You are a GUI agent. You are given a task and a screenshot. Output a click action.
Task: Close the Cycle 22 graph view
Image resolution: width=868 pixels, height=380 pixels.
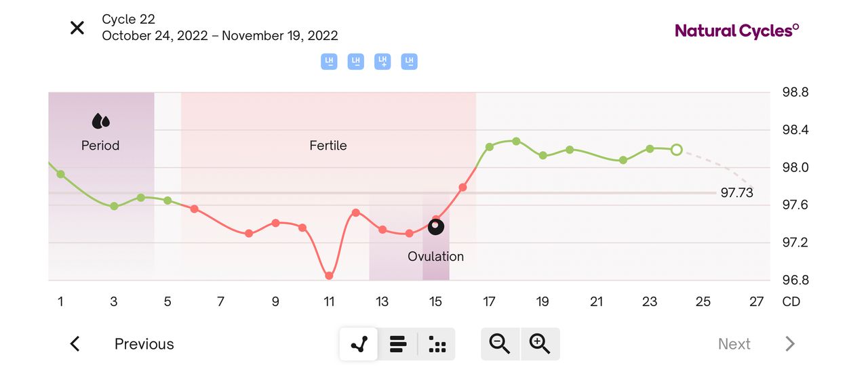click(77, 28)
